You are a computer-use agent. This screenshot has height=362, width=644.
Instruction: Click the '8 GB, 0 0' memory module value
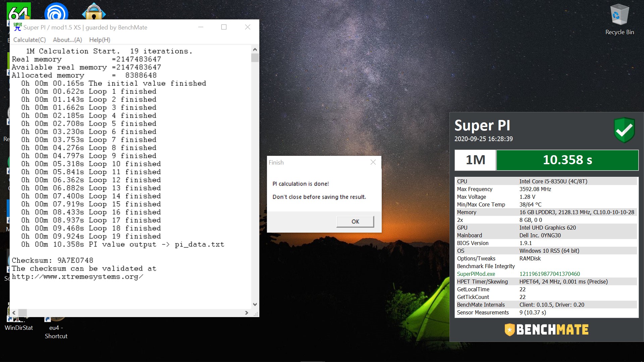pos(531,220)
